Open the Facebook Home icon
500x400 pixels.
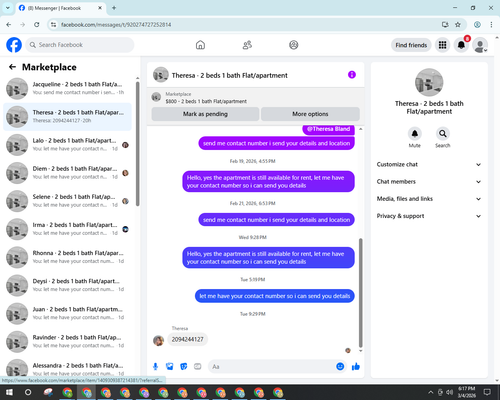click(200, 45)
